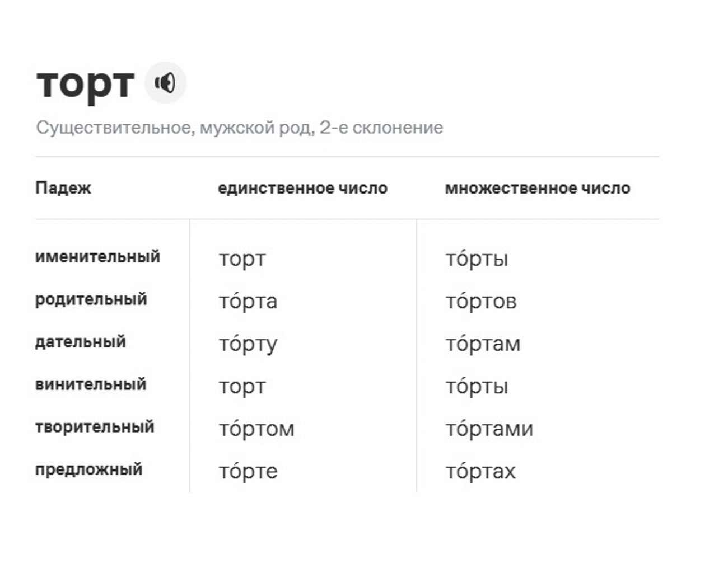Click the singular form то́рту

point(248,344)
